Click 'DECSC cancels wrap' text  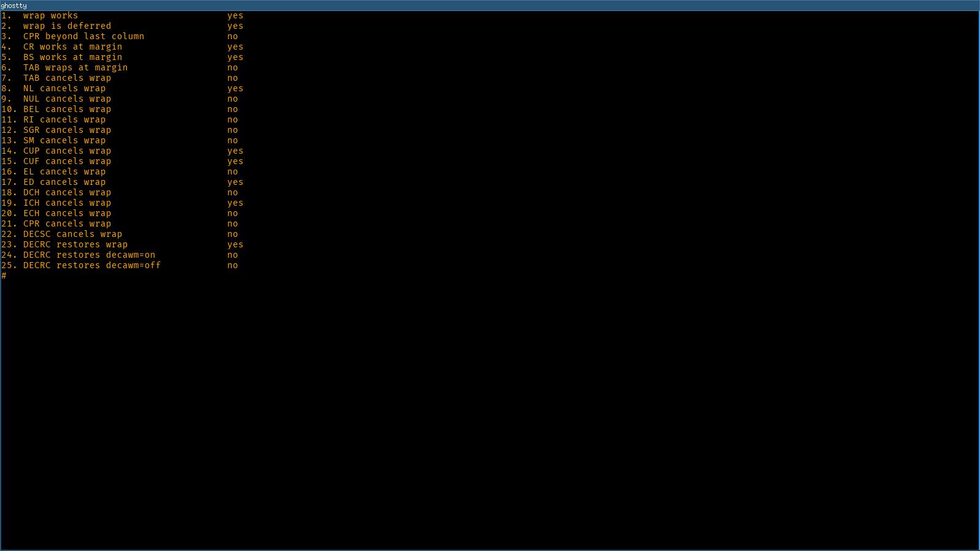[73, 234]
